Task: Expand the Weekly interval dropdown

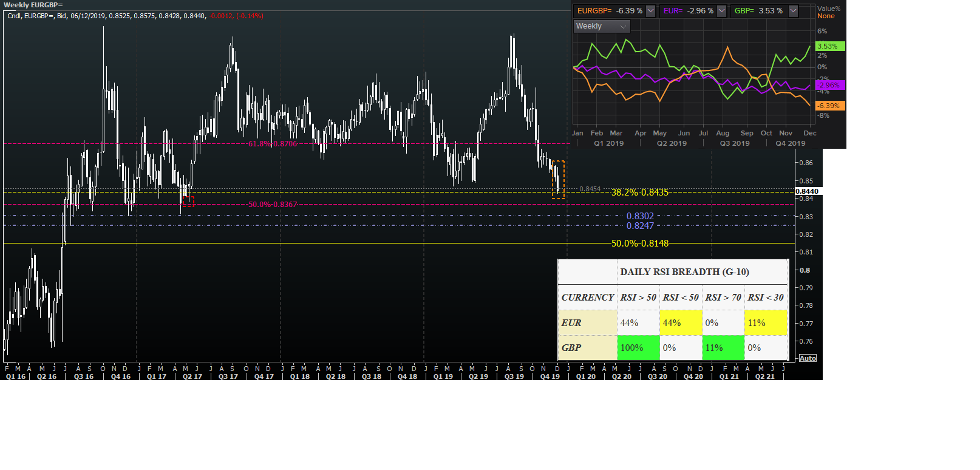Action: pos(602,26)
